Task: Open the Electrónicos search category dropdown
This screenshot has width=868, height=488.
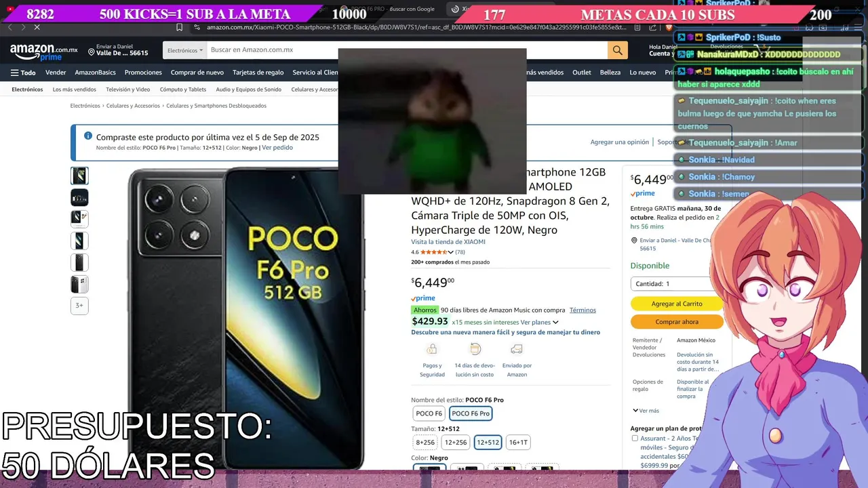Action: pyautogui.click(x=184, y=50)
